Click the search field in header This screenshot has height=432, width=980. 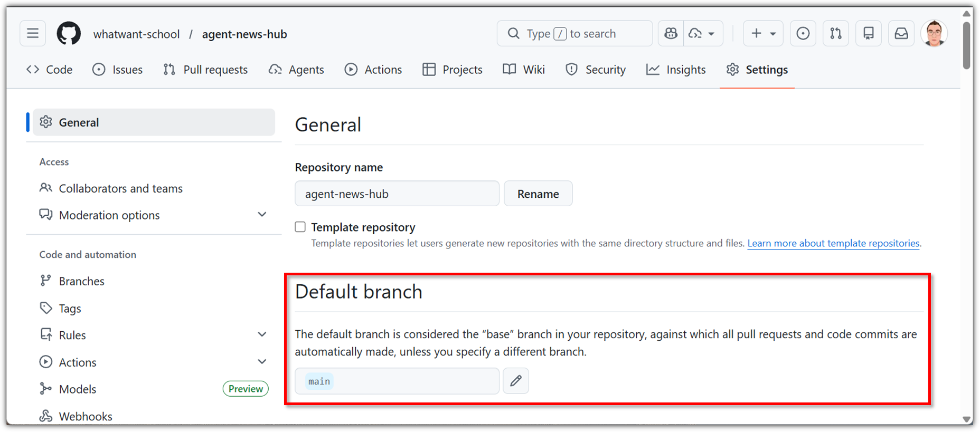tap(574, 34)
